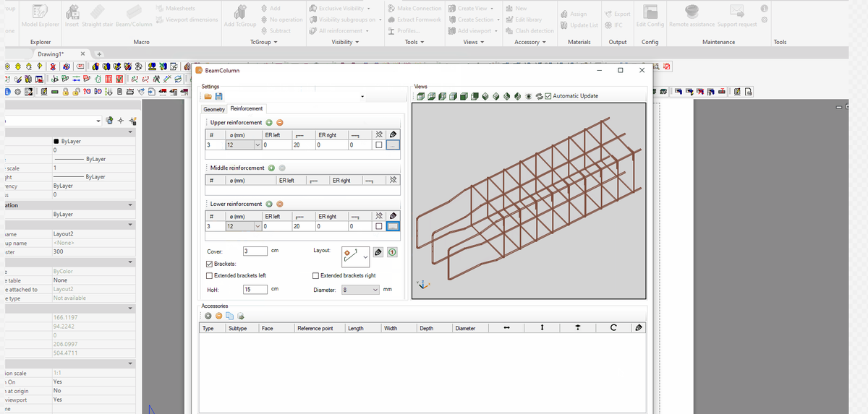
Task: Expand the TcGroup ribbon group menu
Action: tap(264, 42)
